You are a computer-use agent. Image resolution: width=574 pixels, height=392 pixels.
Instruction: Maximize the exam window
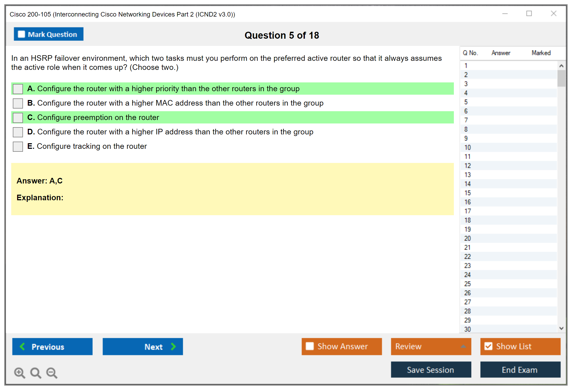pyautogui.click(x=529, y=14)
